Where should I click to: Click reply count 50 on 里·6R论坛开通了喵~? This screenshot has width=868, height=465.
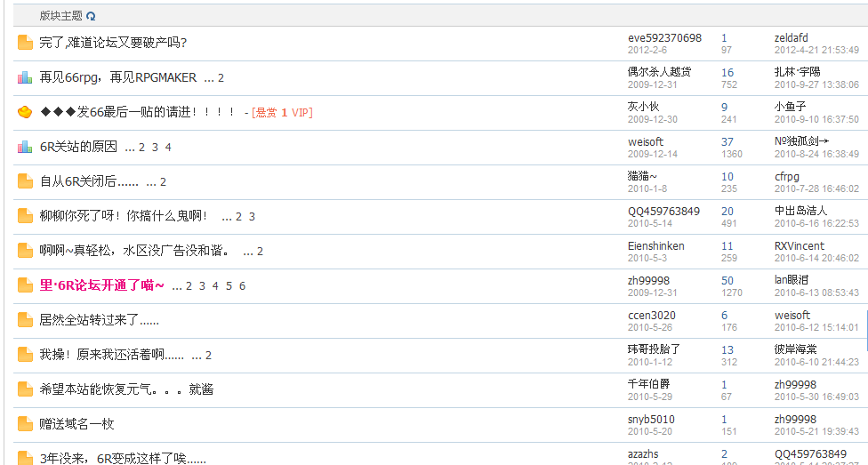tap(727, 281)
